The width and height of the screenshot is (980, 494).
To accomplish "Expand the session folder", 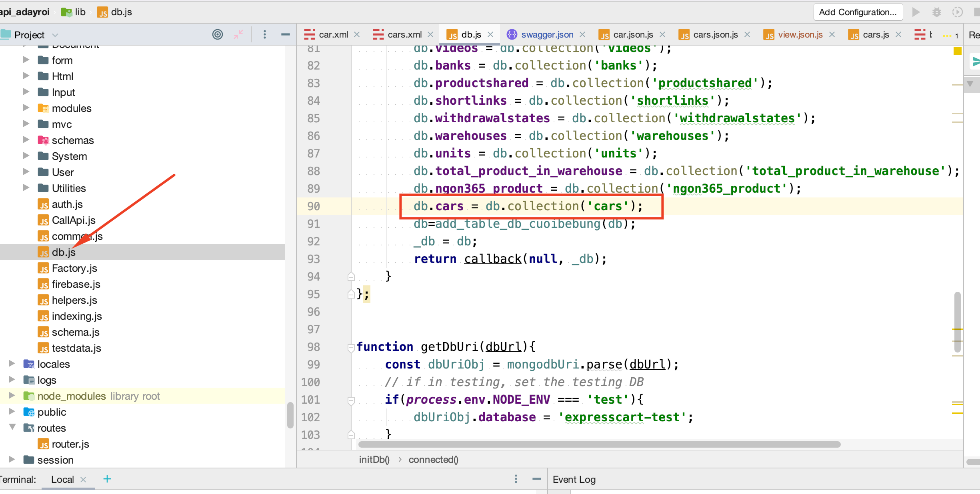I will (x=12, y=460).
